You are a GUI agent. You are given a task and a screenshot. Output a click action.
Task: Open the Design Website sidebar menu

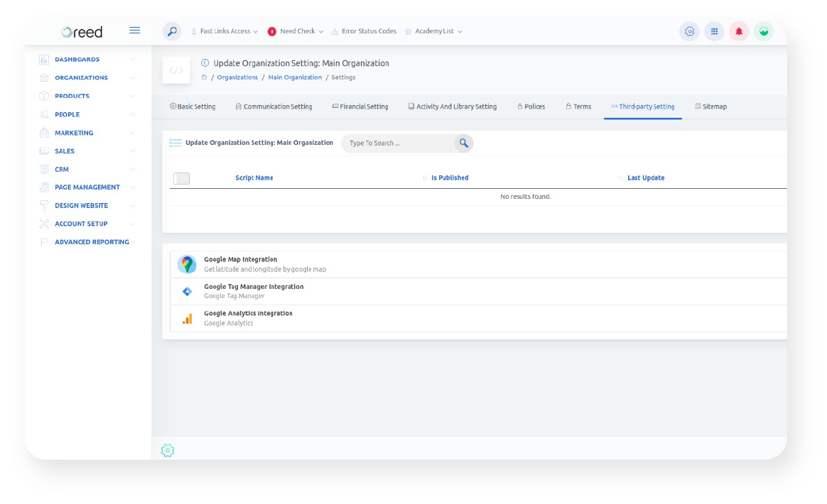81,206
